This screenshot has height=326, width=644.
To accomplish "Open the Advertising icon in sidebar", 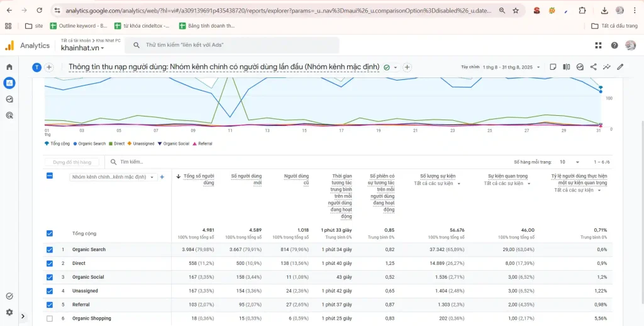I will pyautogui.click(x=9, y=116).
